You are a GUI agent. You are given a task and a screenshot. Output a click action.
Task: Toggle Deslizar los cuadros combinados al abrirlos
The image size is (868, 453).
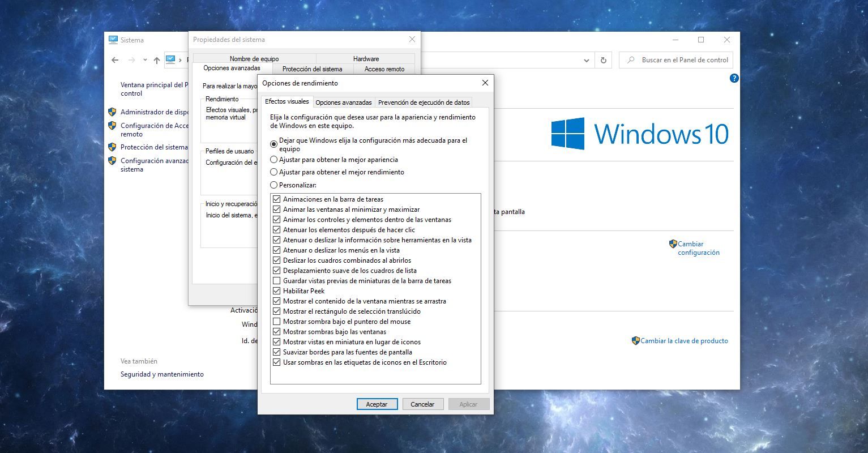pos(277,260)
